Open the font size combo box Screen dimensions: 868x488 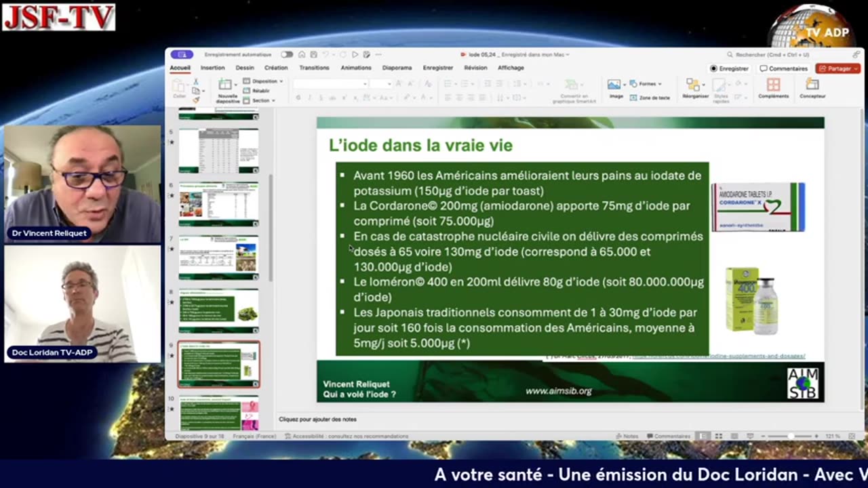381,83
